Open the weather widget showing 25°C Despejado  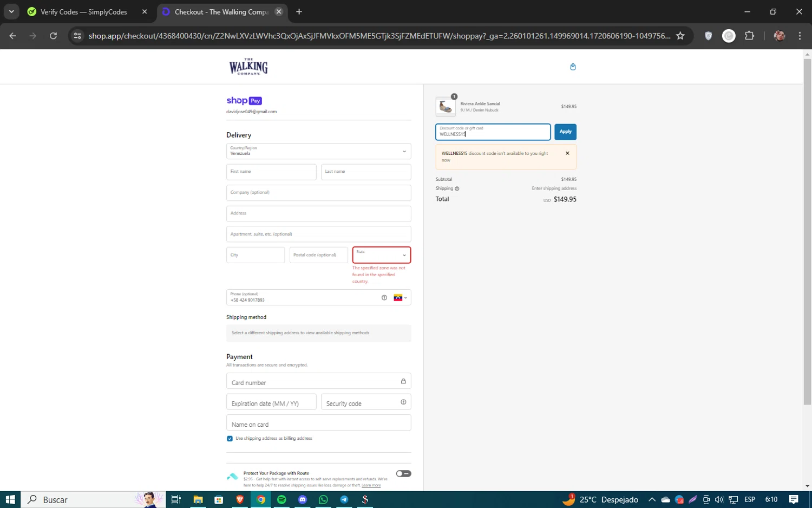[600, 499]
